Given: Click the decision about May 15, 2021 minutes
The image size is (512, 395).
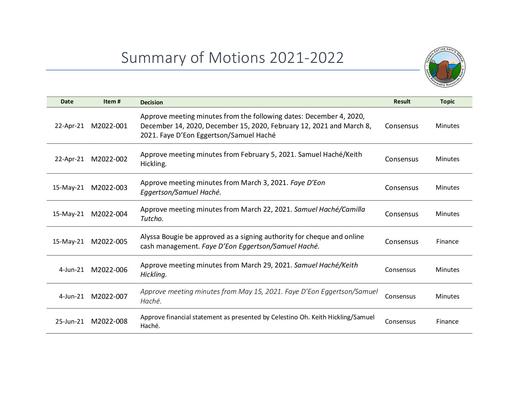Looking at the screenshot, I should point(259,296).
